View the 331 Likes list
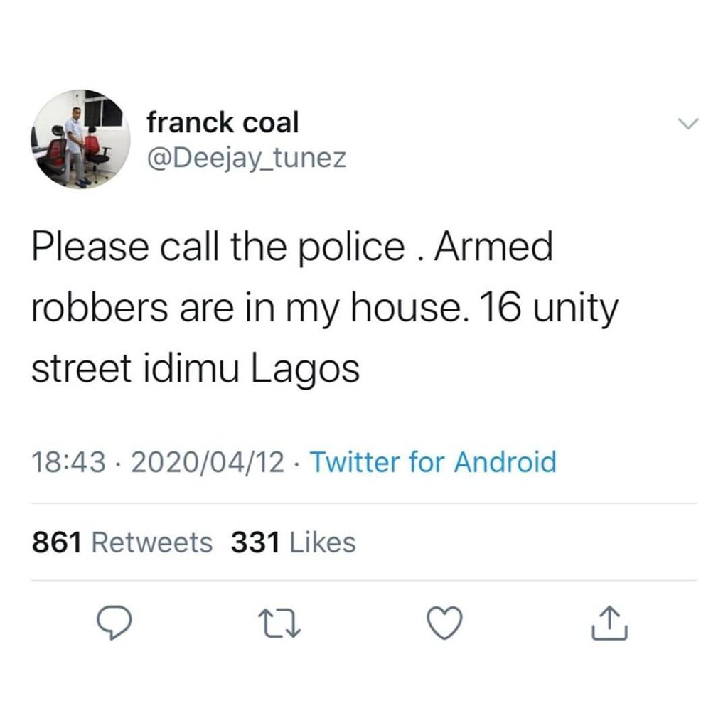 coord(293,542)
